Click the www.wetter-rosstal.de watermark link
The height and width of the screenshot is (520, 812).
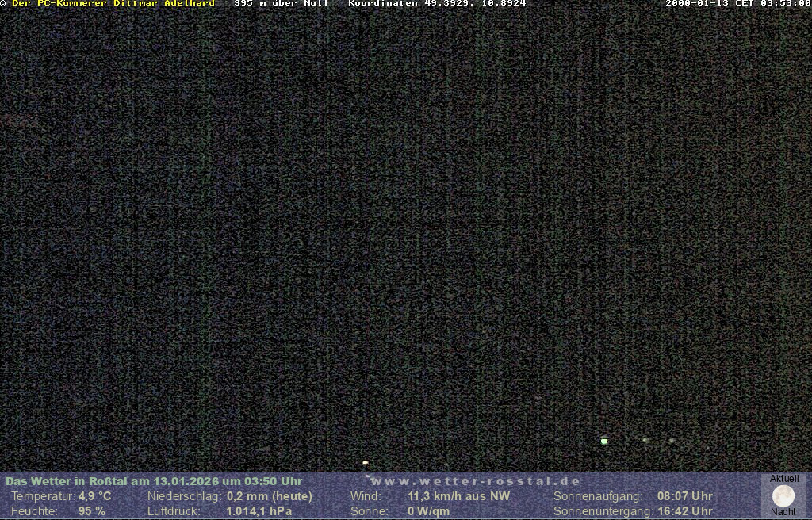click(x=476, y=481)
